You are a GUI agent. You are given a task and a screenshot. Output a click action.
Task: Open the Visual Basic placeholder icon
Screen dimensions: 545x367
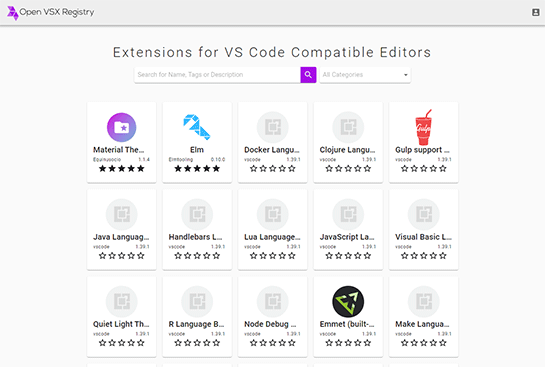click(x=423, y=214)
